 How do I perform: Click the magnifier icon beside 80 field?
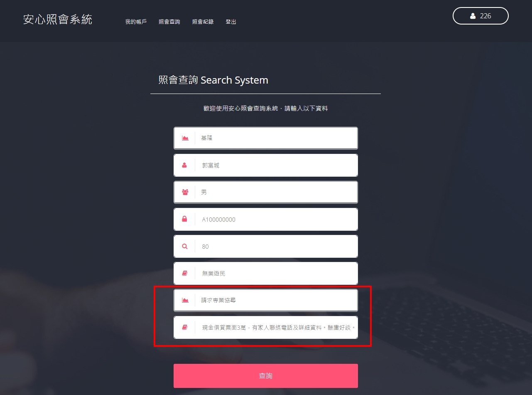[185, 246]
